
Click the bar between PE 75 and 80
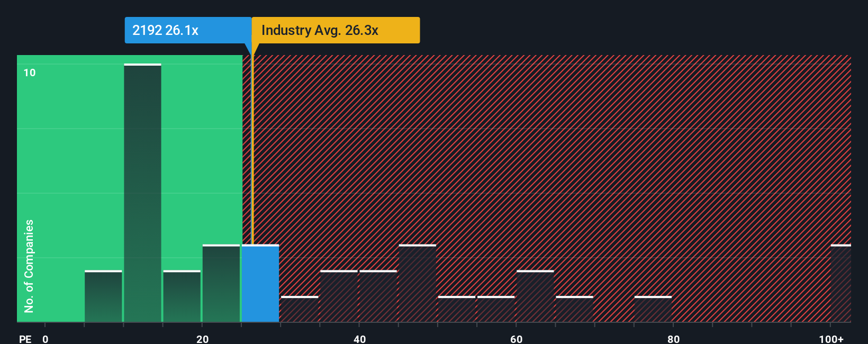(653, 309)
